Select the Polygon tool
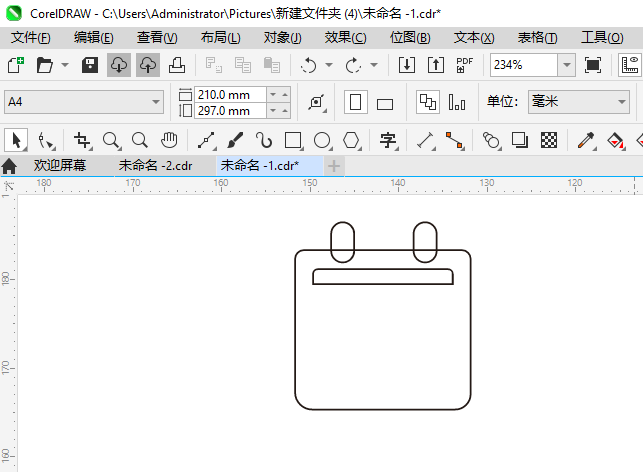The width and height of the screenshot is (643, 472). (x=351, y=140)
